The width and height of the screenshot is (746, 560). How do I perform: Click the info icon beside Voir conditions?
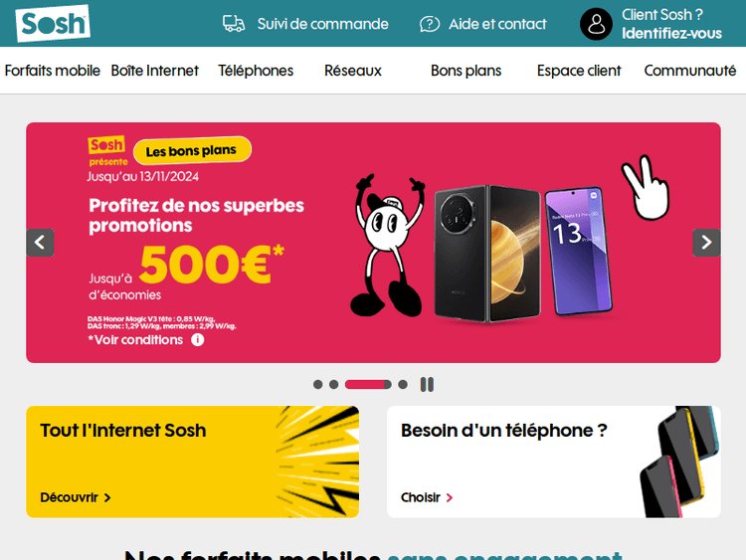tap(198, 340)
